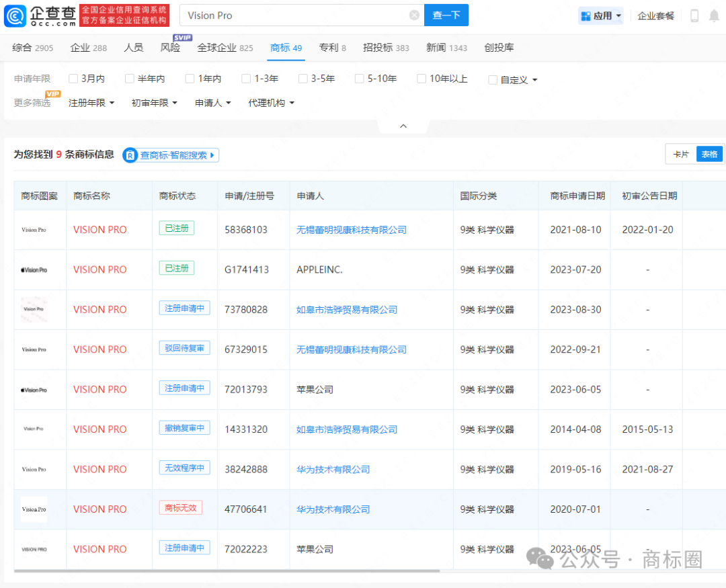Enable the 1-3年 application year filter
This screenshot has height=588, width=726.
coord(246,78)
